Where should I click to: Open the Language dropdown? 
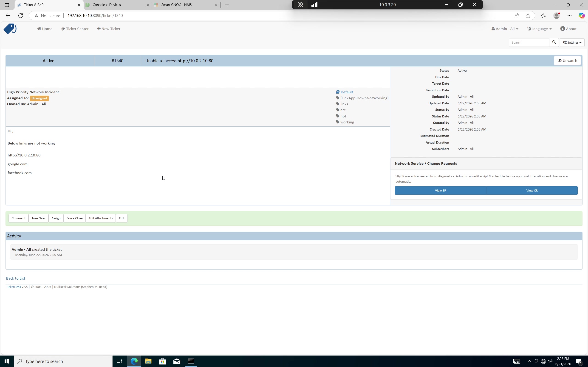coord(539,29)
